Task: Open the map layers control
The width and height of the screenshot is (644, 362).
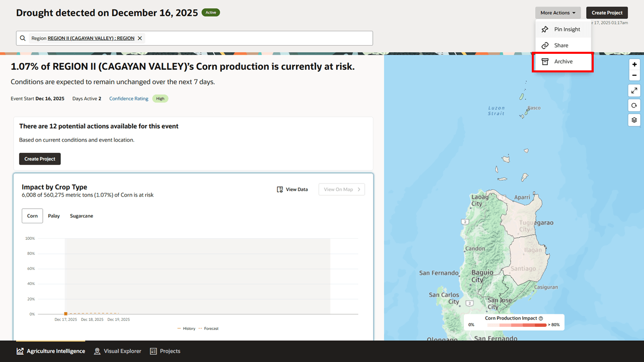Action: click(x=634, y=120)
